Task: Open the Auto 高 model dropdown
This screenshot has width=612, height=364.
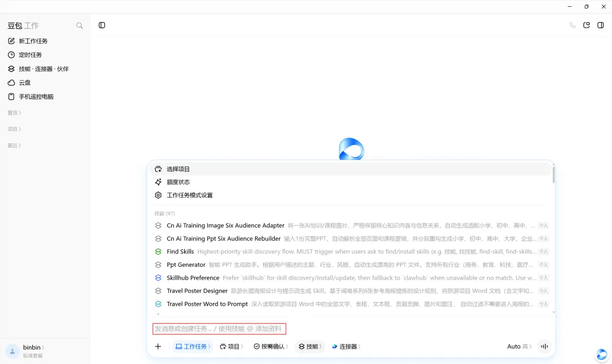Action: 519,346
